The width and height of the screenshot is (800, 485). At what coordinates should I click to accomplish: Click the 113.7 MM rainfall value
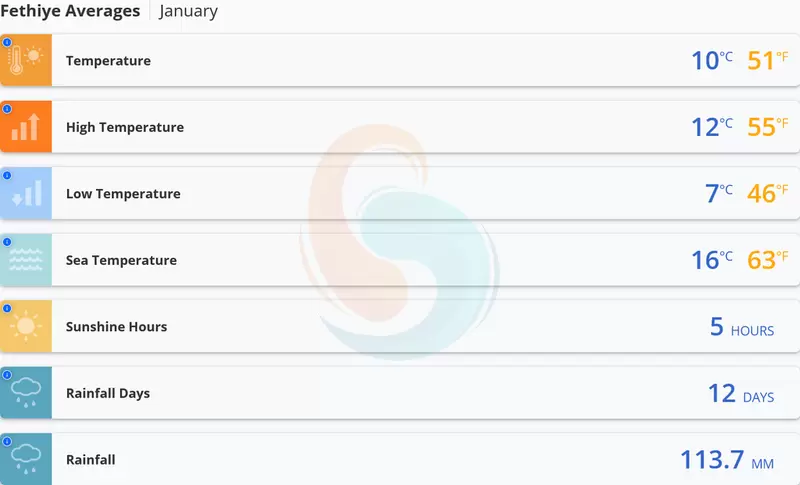pyautogui.click(x=727, y=460)
